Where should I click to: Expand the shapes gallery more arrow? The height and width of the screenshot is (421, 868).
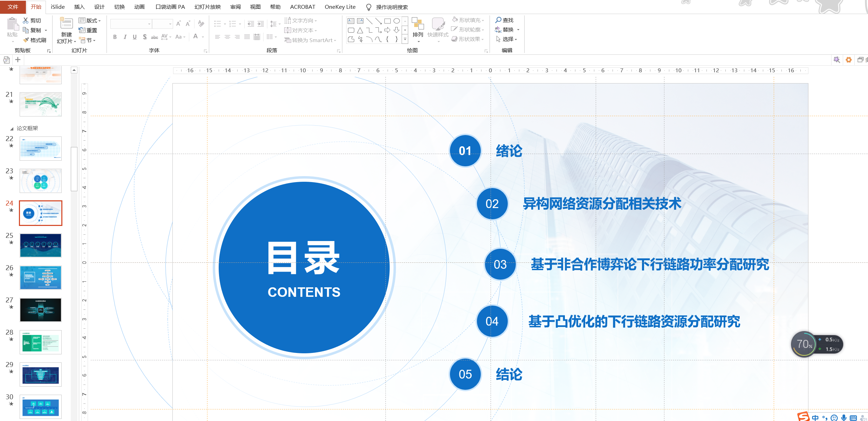tap(405, 39)
